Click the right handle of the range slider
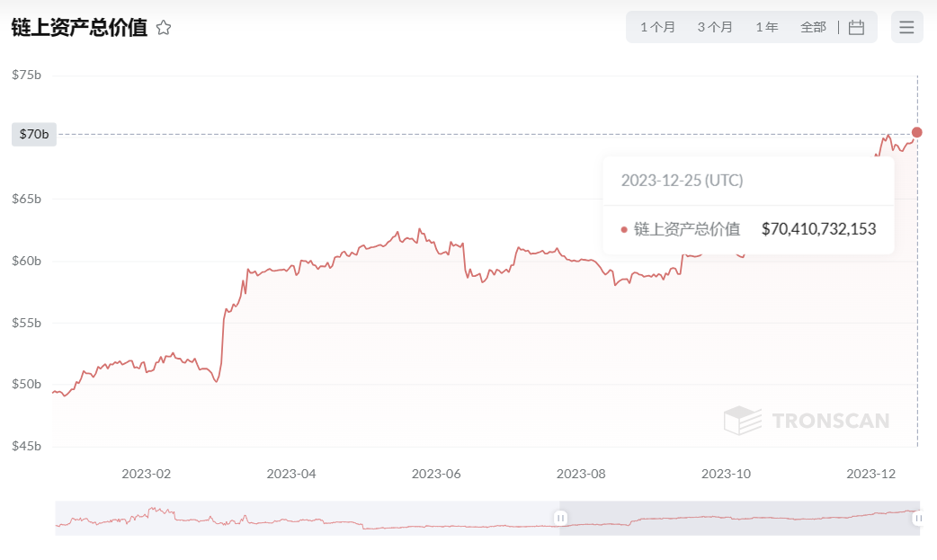Screen dimensions: 937x560 [x=918, y=518]
